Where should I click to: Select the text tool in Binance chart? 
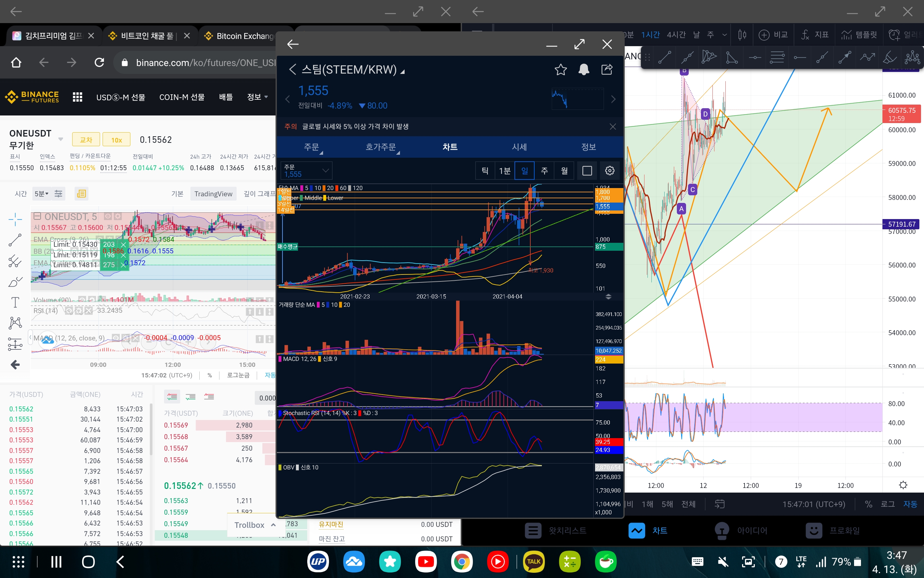(x=15, y=303)
